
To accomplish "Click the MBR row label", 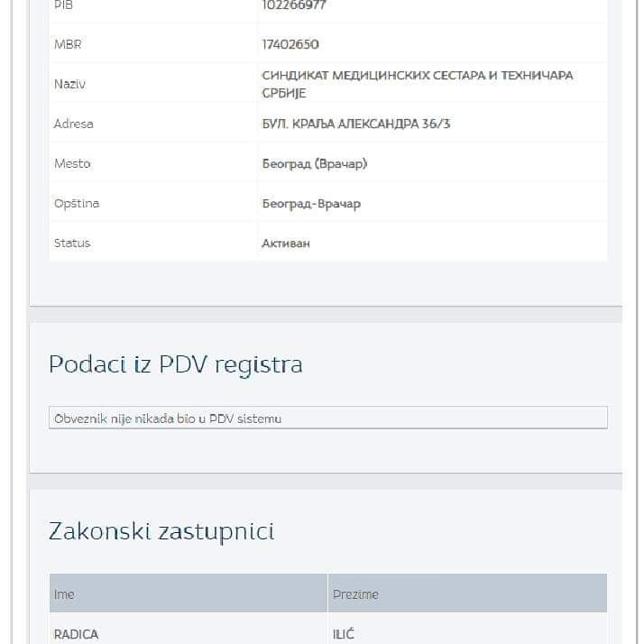I will coord(68,44).
